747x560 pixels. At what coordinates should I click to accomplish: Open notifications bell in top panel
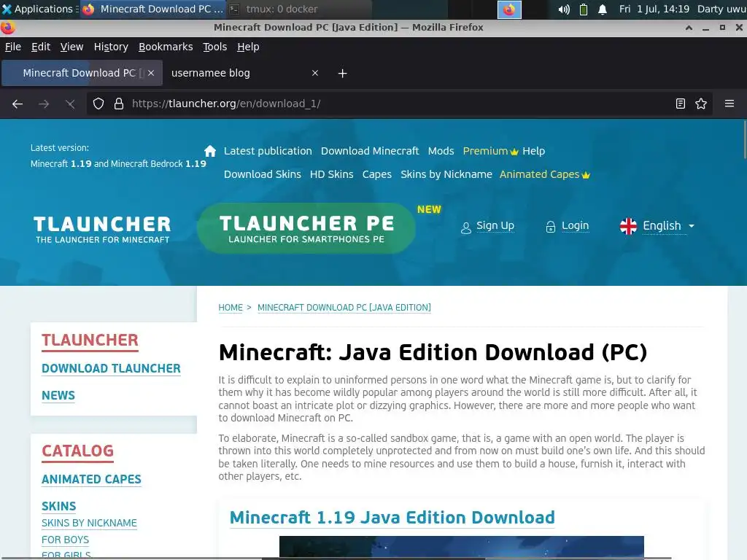coord(603,9)
